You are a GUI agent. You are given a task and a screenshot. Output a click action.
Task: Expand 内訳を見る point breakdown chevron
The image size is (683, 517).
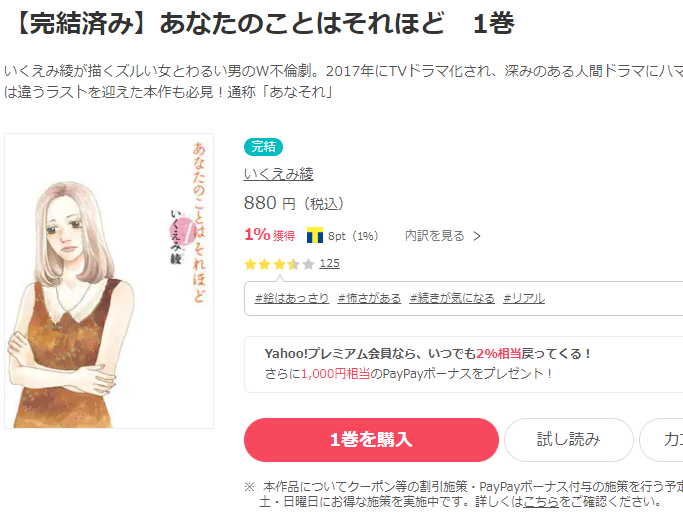pos(477,236)
